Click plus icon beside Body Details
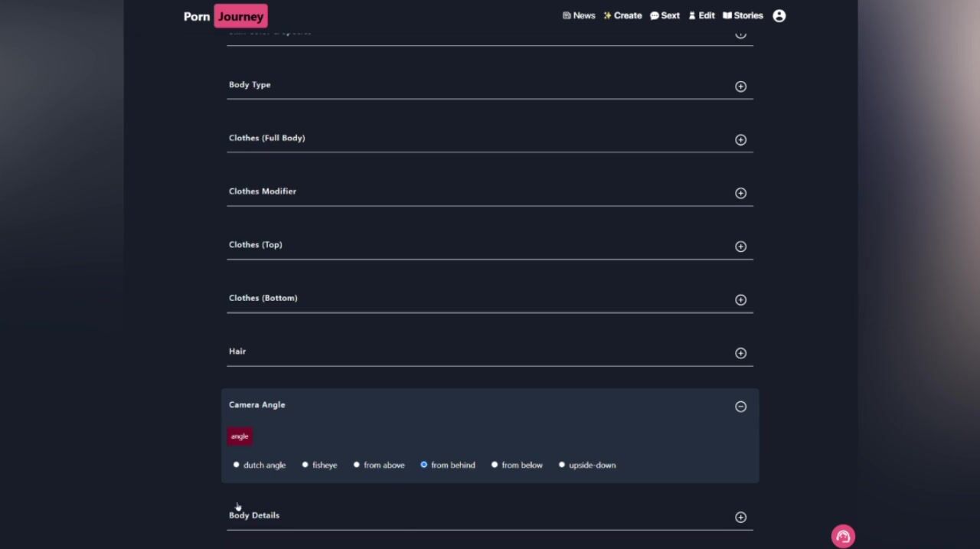 pos(740,518)
